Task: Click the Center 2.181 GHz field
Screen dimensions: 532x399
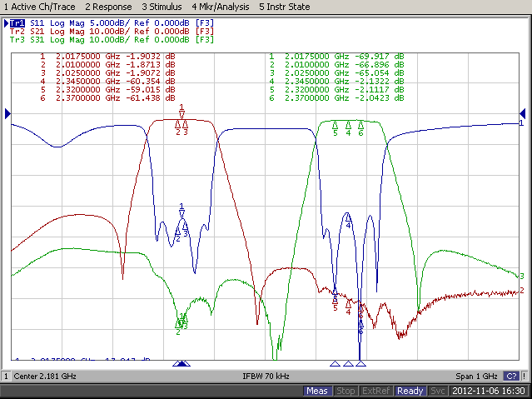Action: [45, 377]
